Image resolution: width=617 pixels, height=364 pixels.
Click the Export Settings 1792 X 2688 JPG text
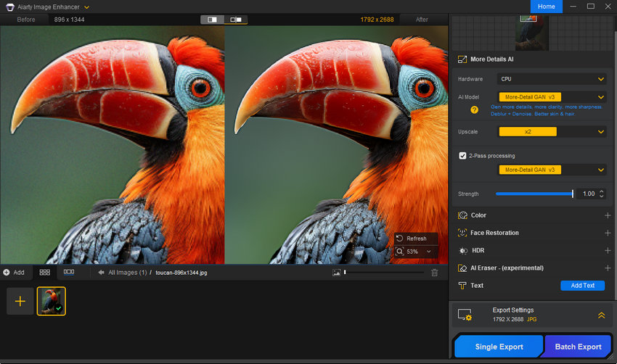click(x=515, y=319)
